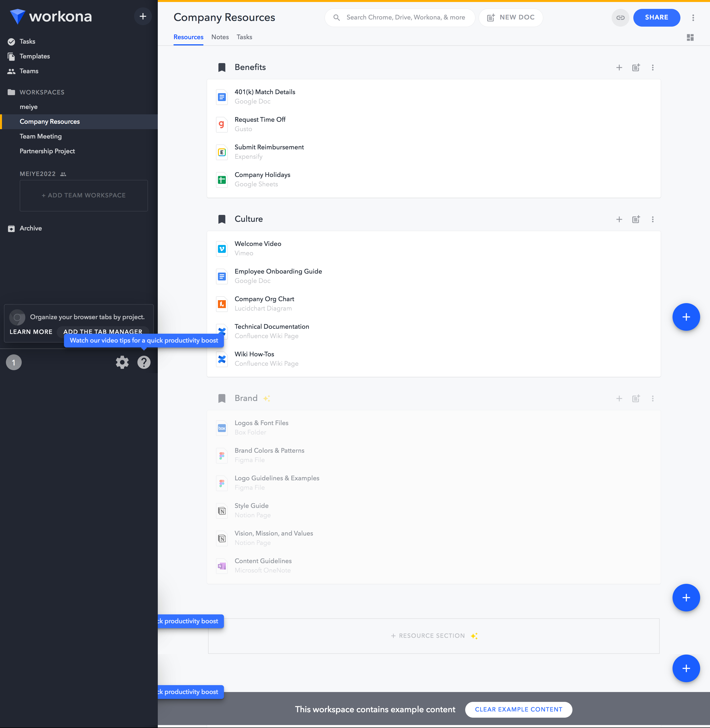
Task: Open the Vision, Mission, and Values Notion page
Action: (x=434, y=538)
